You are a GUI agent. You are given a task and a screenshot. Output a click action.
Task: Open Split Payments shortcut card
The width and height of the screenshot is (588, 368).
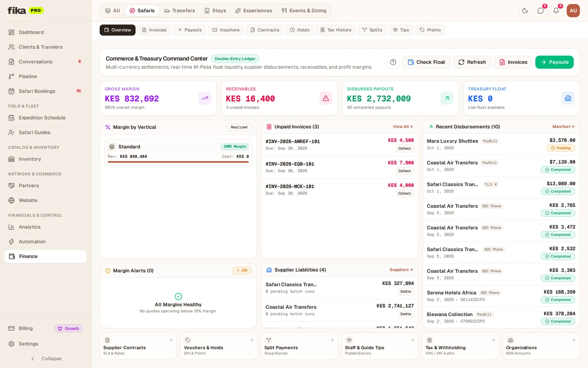299,346
